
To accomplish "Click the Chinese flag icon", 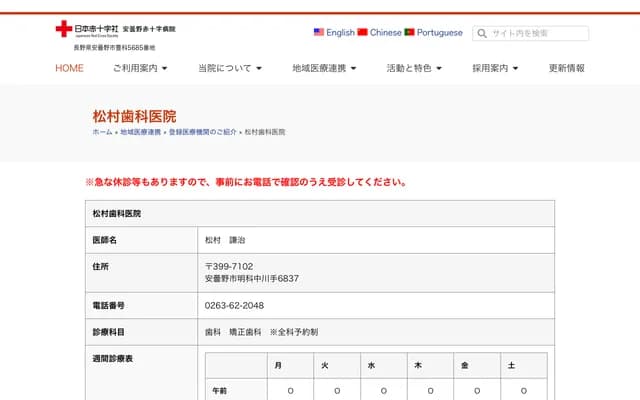I will coord(363,33).
